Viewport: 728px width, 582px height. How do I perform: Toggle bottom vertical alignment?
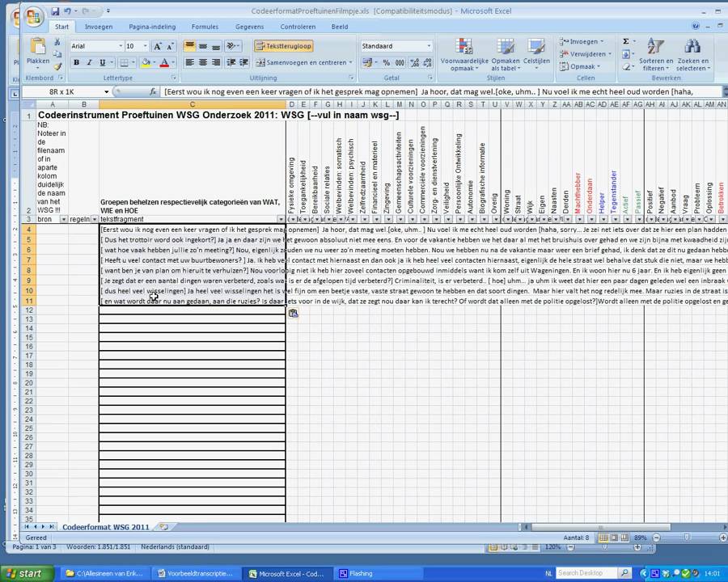click(x=215, y=46)
